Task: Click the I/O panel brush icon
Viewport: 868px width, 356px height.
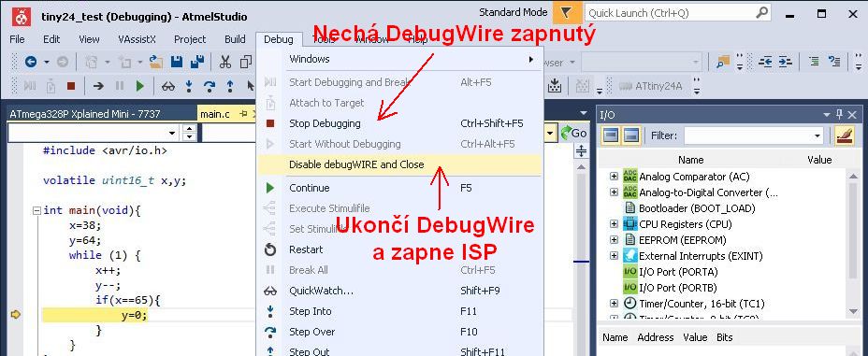Action: 845,135
